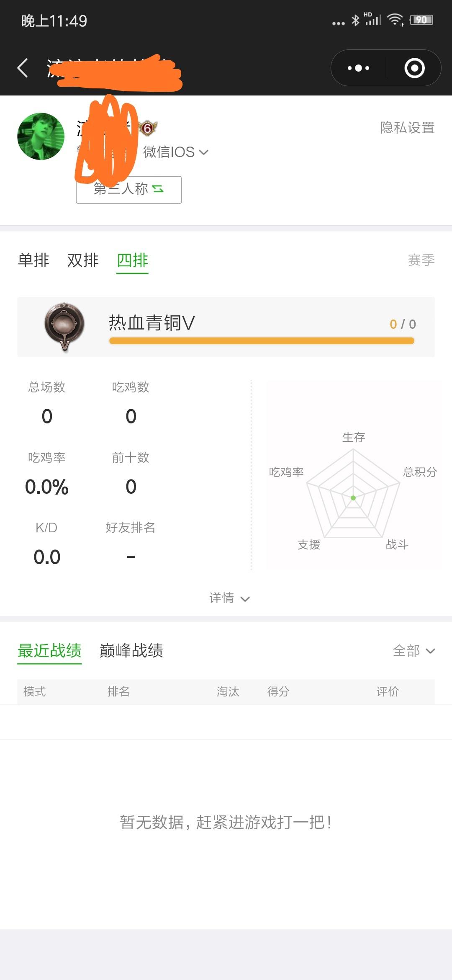Tap the Bluetooth status bar icon
452x980 pixels.
355,20
